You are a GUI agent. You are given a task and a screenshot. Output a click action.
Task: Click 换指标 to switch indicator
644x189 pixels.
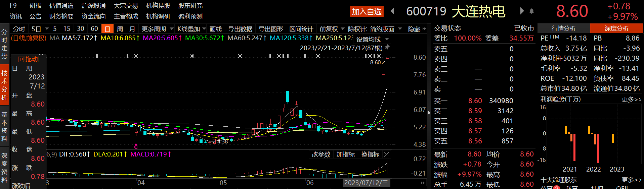pyautogui.click(x=370, y=154)
